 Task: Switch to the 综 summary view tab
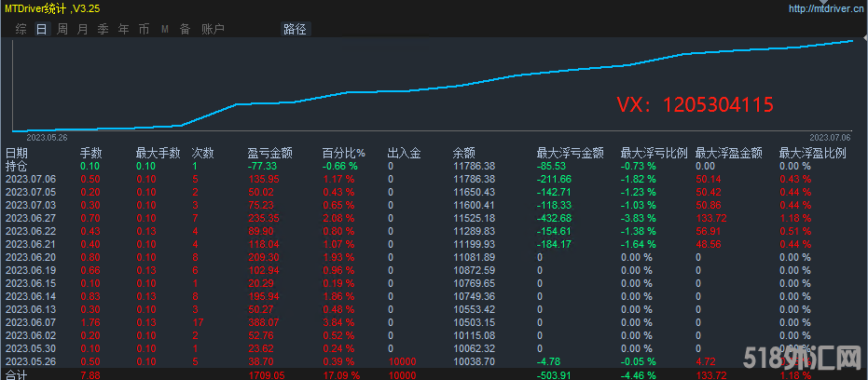click(21, 29)
